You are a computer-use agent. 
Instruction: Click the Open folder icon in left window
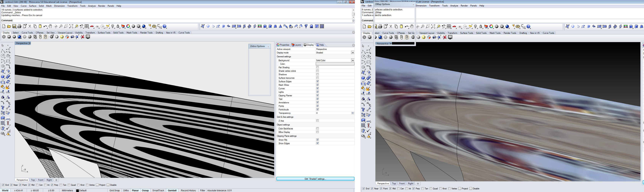click(9, 26)
